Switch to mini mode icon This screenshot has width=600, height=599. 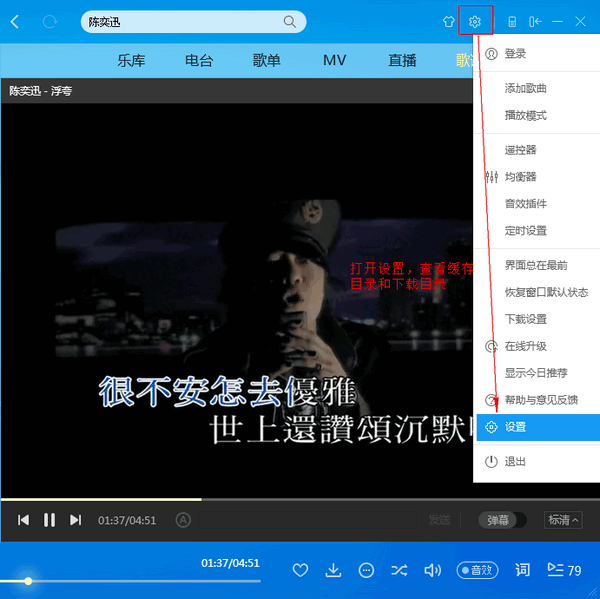coord(535,21)
